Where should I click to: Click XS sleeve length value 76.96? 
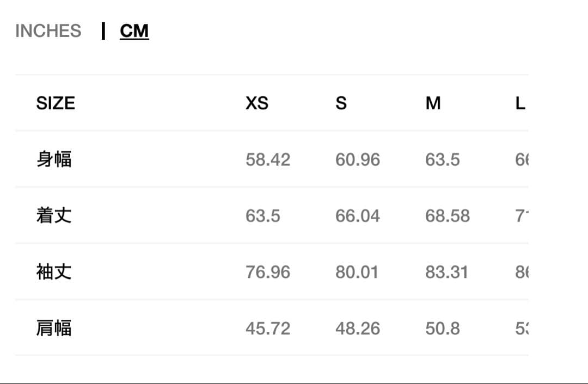click(x=268, y=272)
